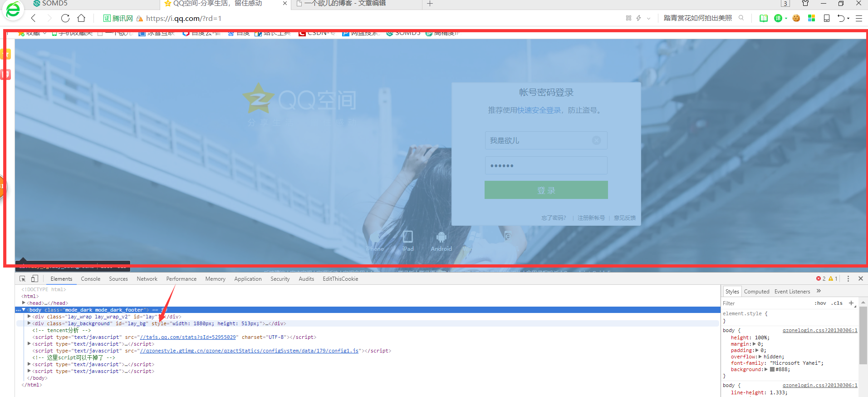The width and height of the screenshot is (868, 397).
Task: Click the tab count indicator showing 3
Action: [x=785, y=4]
